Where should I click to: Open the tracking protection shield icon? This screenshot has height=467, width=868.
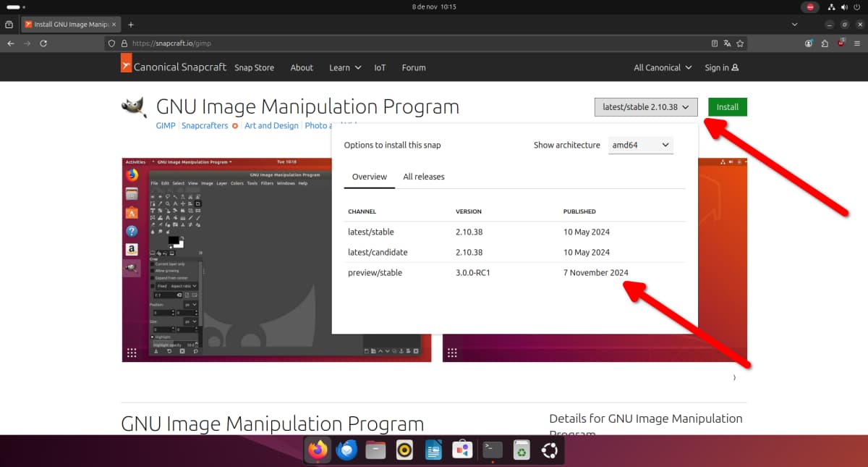point(111,43)
